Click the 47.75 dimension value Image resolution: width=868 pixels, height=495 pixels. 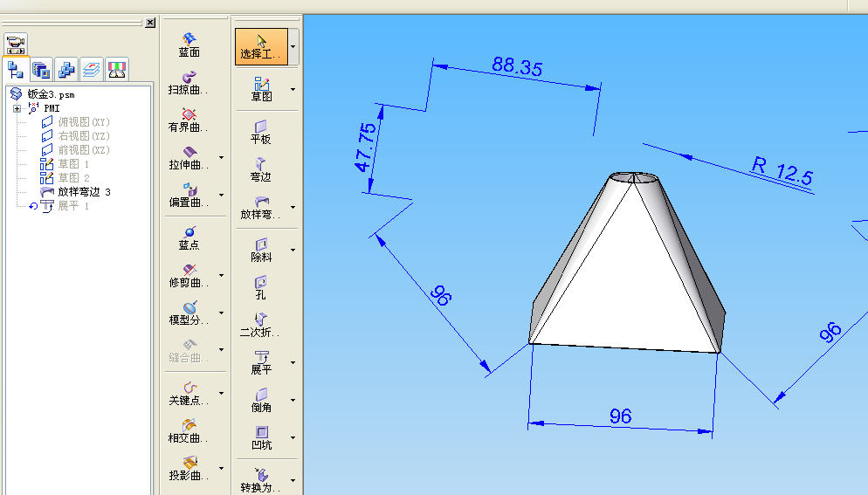click(365, 148)
